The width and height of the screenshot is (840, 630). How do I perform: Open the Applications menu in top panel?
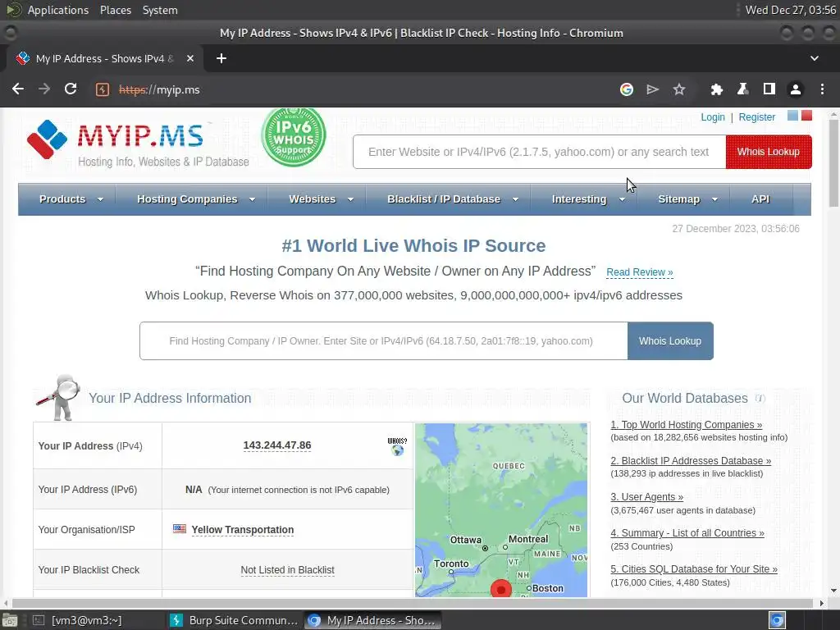[x=58, y=10]
